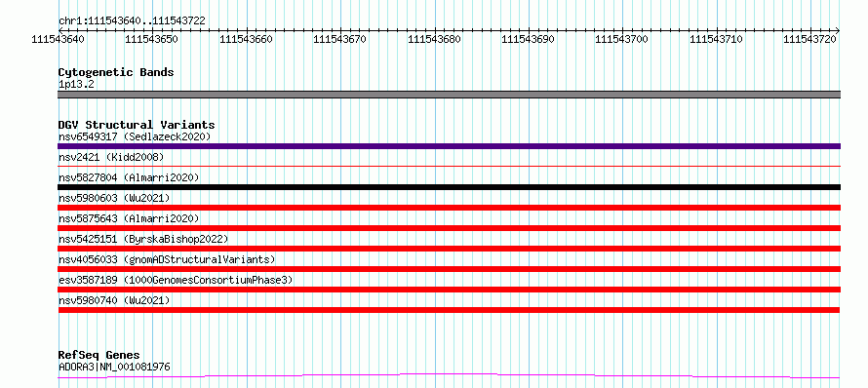Click the magenta ADORA3 gene line
This screenshot has width=868, height=388.
(x=449, y=376)
